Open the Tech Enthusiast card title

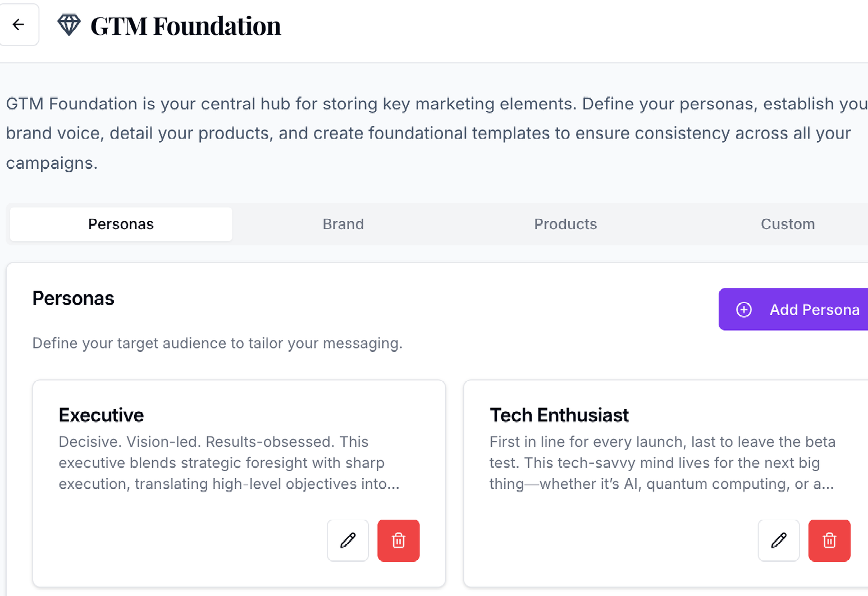coord(559,415)
